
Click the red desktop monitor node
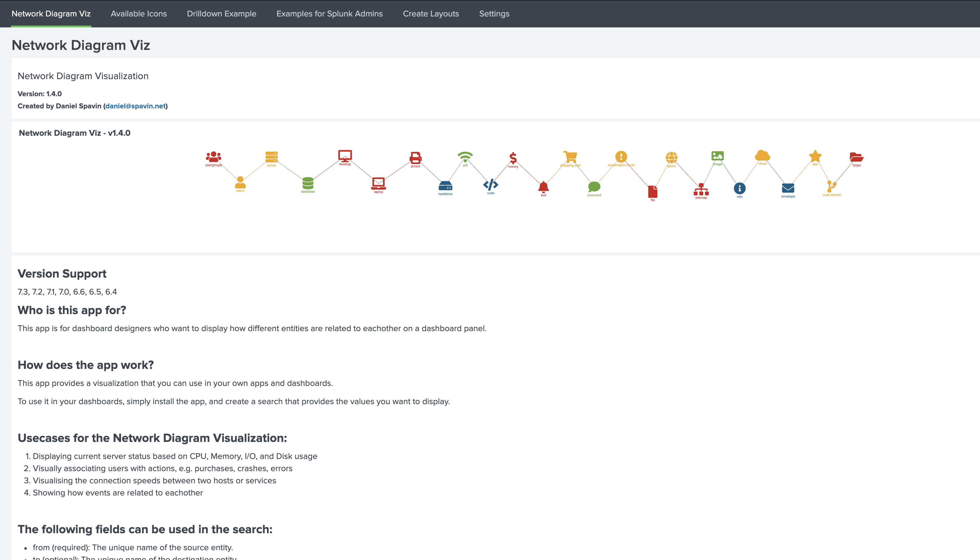tap(345, 156)
